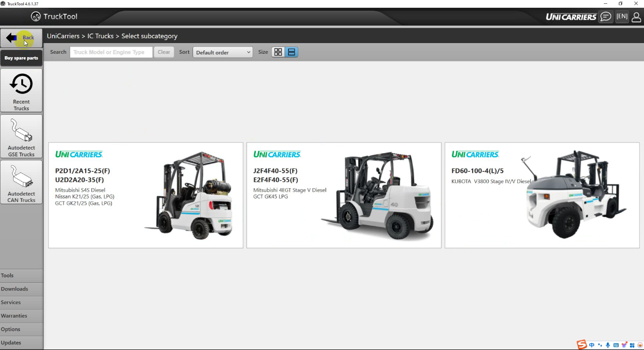Viewport: 644px width, 350px height.
Task: Click the TruckTool logo in the header
Action: point(54,16)
